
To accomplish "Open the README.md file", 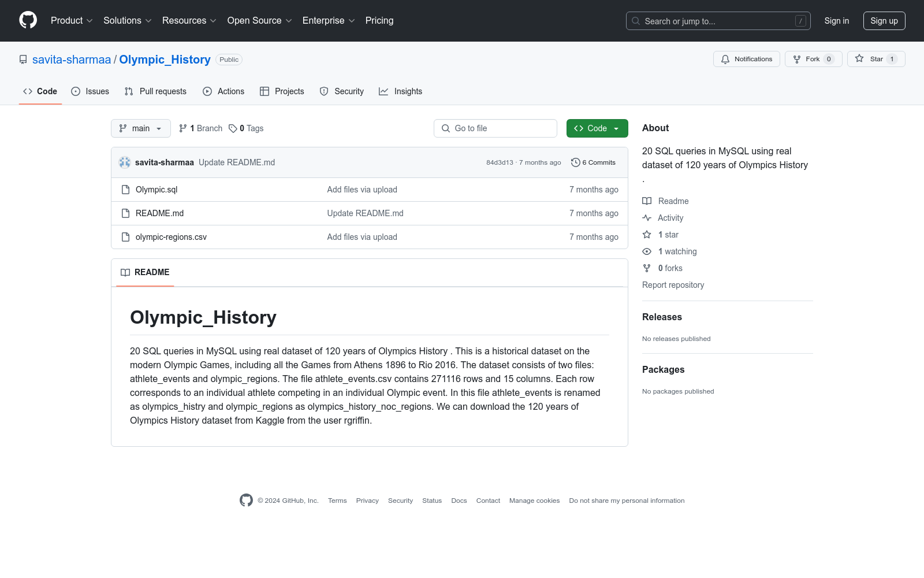I will point(159,213).
